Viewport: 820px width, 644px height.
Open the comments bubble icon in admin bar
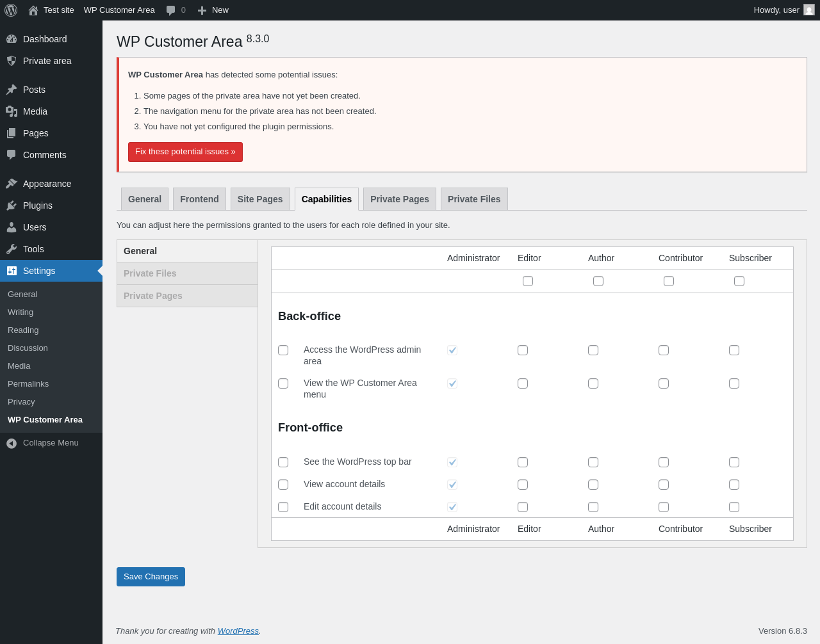click(x=170, y=10)
